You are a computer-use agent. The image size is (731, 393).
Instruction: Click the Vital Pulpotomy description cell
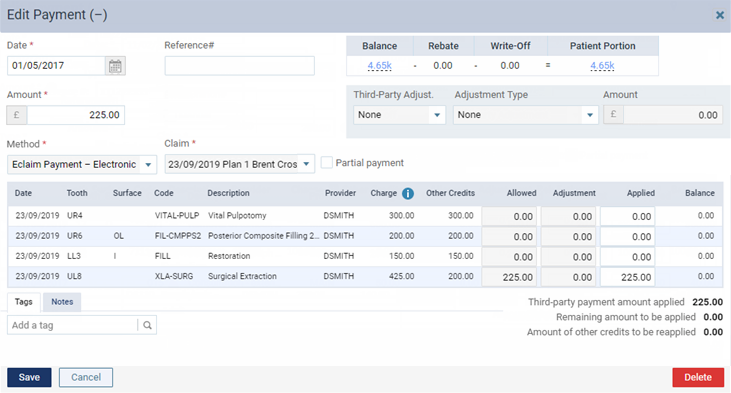237,215
